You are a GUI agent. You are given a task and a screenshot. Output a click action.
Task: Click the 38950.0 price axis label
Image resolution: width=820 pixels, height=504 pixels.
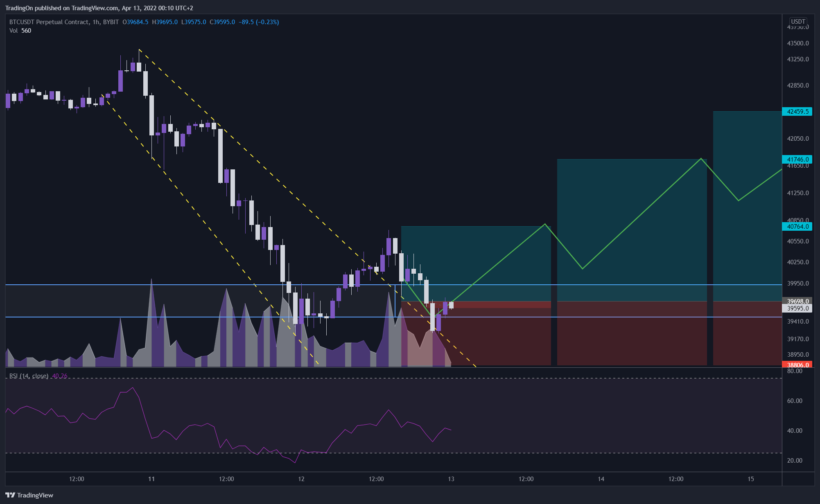point(798,355)
